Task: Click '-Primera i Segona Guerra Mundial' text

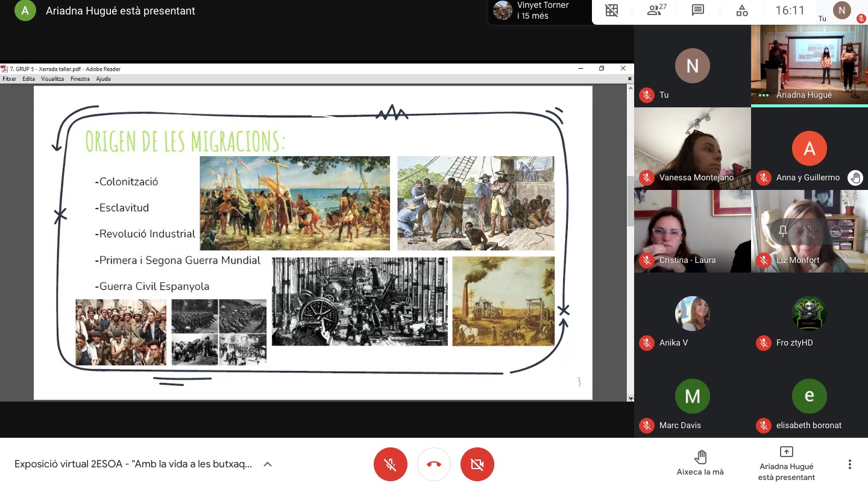Action: coord(178,260)
